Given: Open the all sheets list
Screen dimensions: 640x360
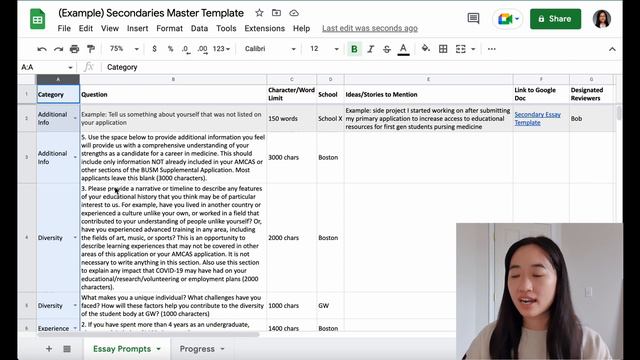Looking at the screenshot, I should (x=67, y=349).
